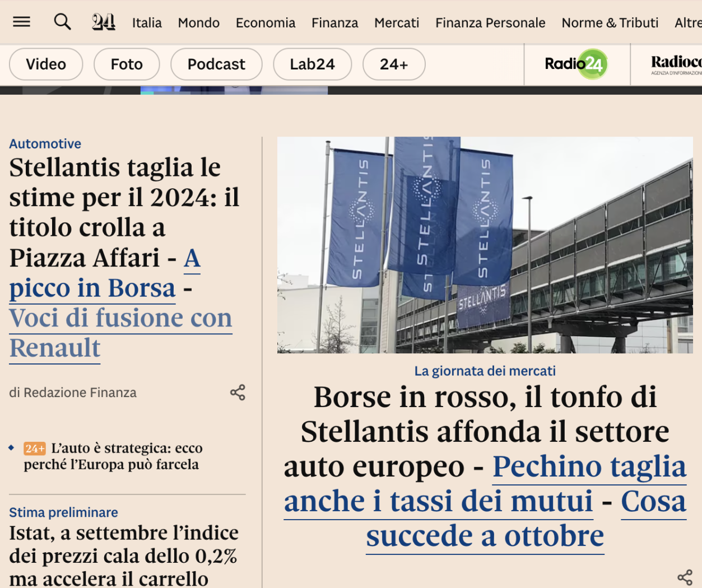Image resolution: width=702 pixels, height=588 pixels.
Task: Open Radio24 via its logo
Action: 576,64
